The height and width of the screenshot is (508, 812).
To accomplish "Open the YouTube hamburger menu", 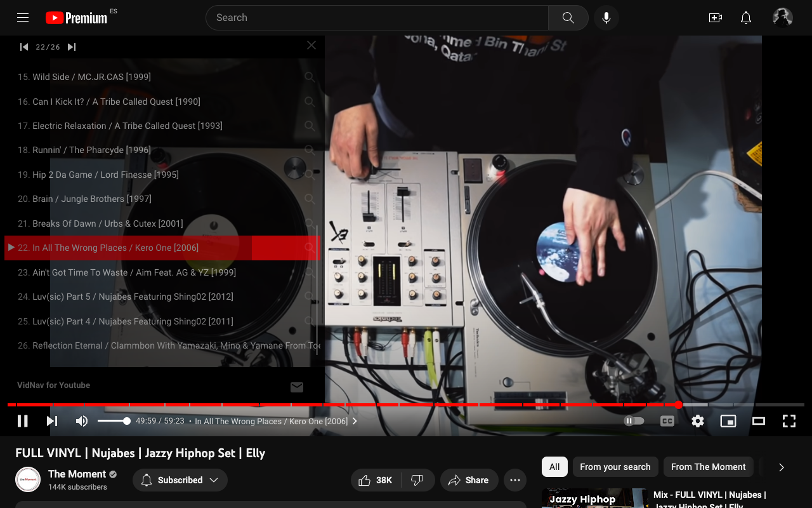I will [x=23, y=17].
